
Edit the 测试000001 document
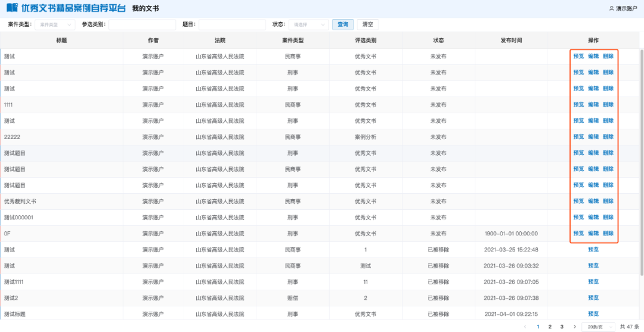pos(593,217)
